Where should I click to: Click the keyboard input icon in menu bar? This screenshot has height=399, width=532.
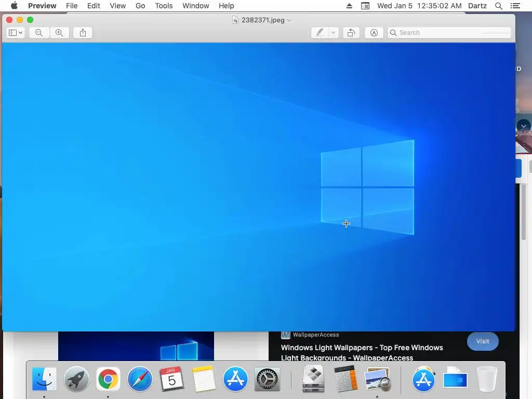click(365, 6)
